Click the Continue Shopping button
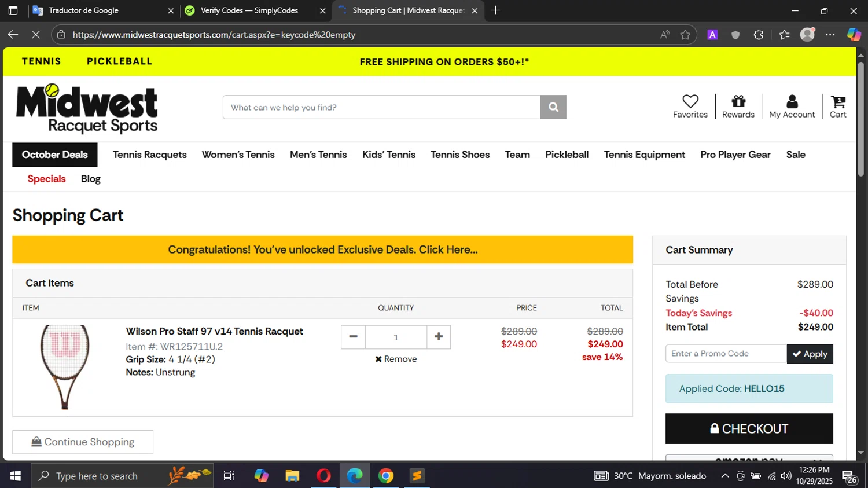This screenshot has height=488, width=868. [83, 442]
